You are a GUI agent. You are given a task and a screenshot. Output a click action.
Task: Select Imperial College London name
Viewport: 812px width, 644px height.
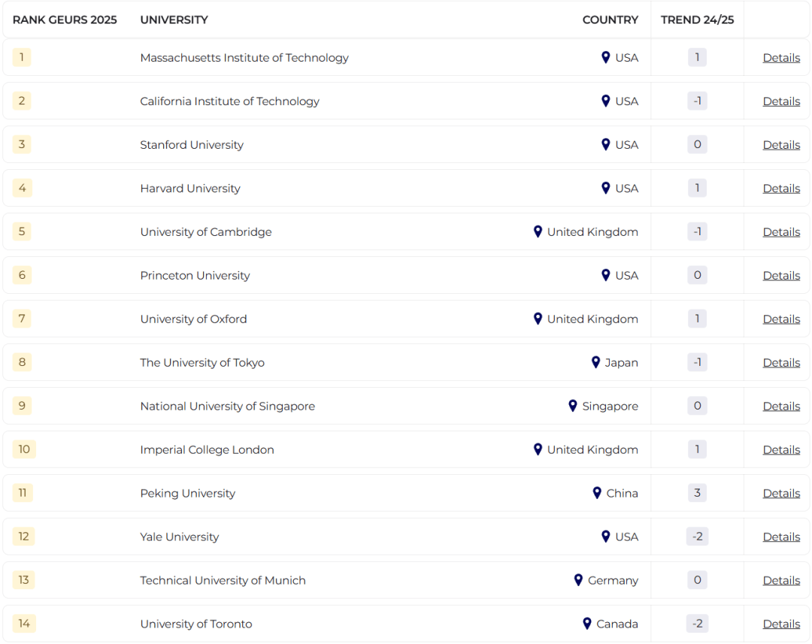(208, 450)
